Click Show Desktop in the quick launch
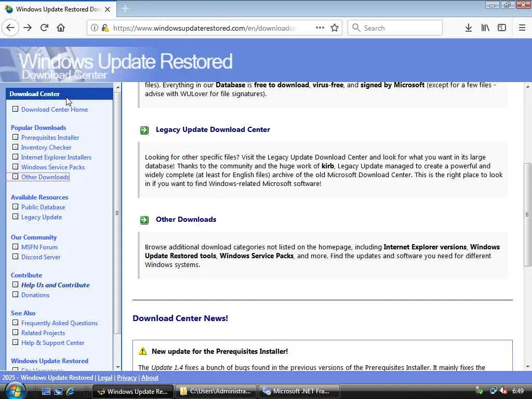The width and height of the screenshot is (532, 399). click(x=46, y=391)
